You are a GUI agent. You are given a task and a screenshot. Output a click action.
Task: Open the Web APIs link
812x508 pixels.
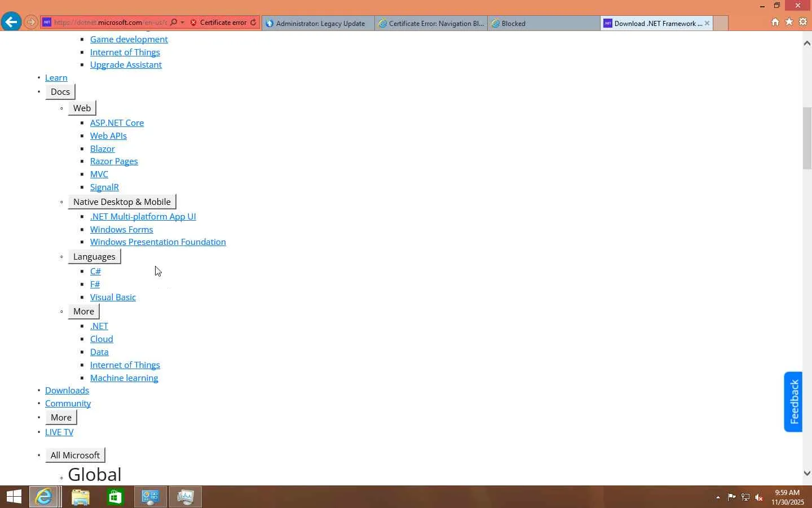tap(108, 135)
